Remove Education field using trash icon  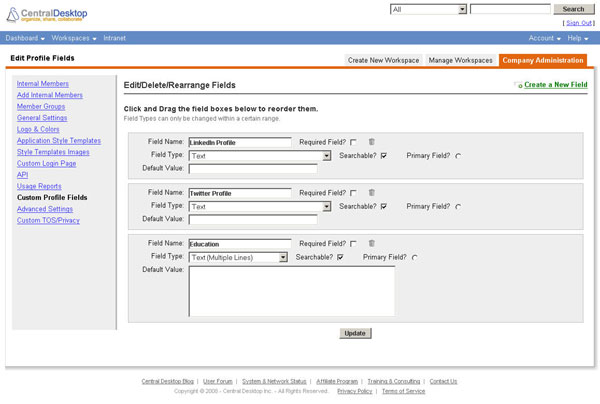coord(372,243)
